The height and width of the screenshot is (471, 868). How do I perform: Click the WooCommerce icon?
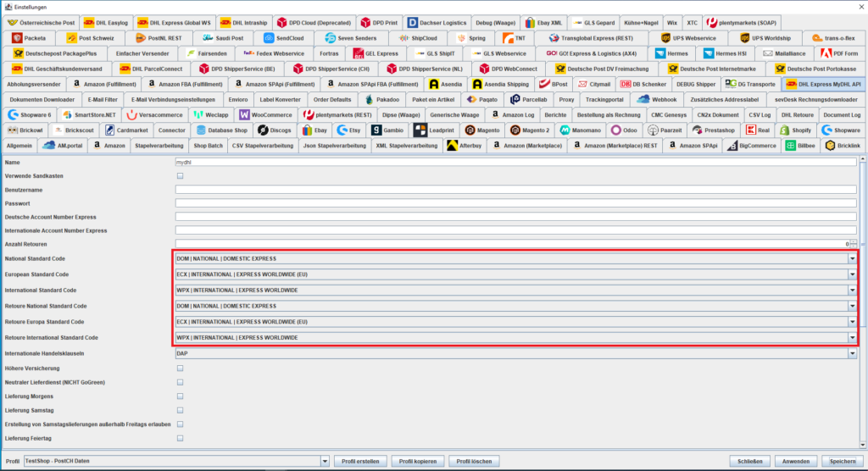(x=244, y=114)
